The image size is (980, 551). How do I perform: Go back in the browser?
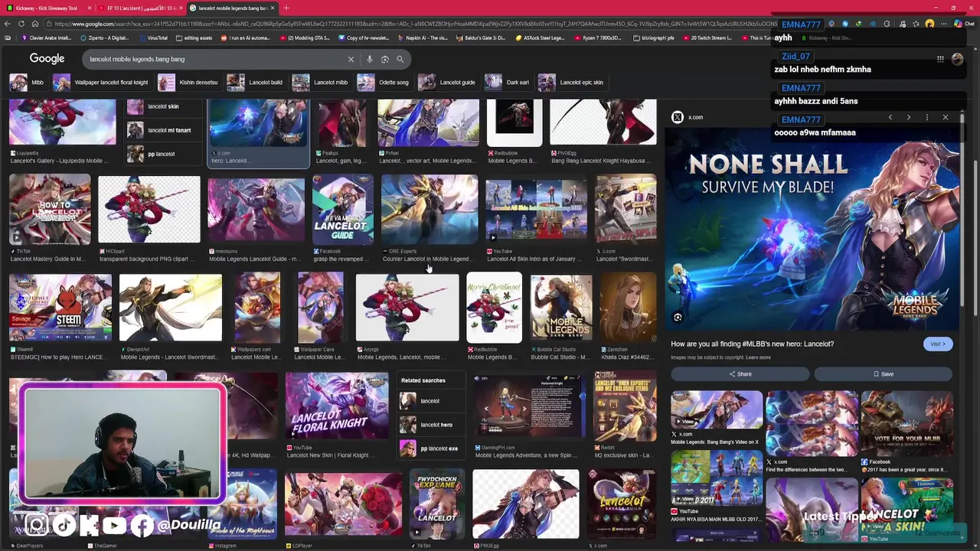(x=8, y=24)
